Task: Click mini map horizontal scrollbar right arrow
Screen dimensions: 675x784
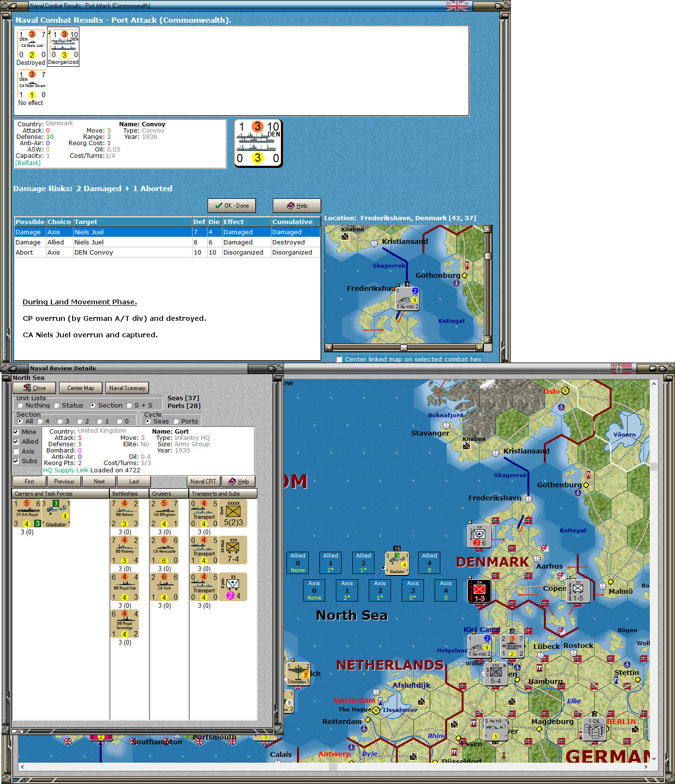Action: point(480,347)
